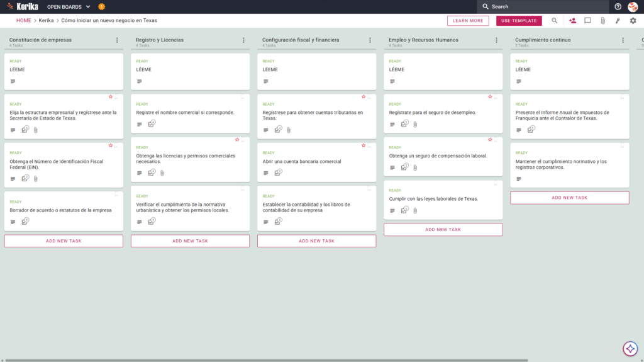
Task: Open the board search magnifier icon
Action: pyautogui.click(x=555, y=21)
